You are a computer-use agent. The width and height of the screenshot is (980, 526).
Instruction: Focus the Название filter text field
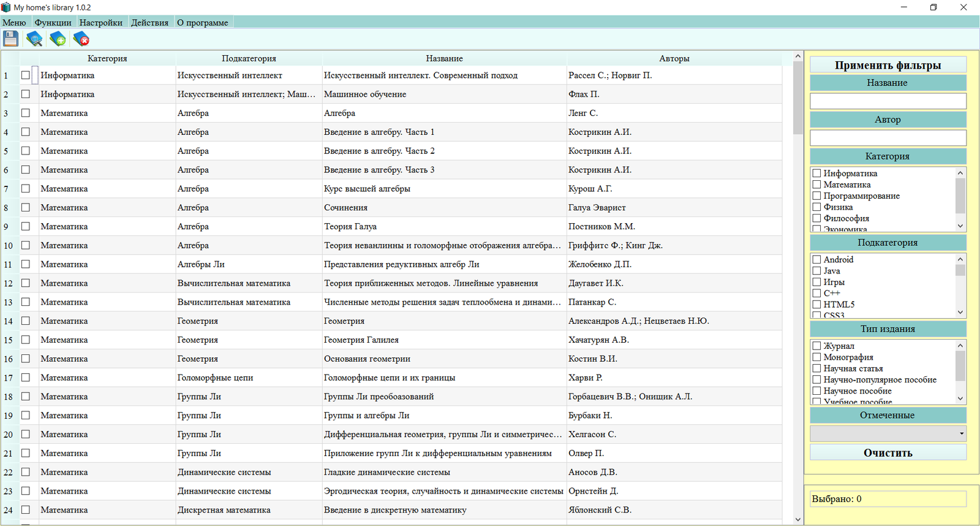click(x=888, y=101)
